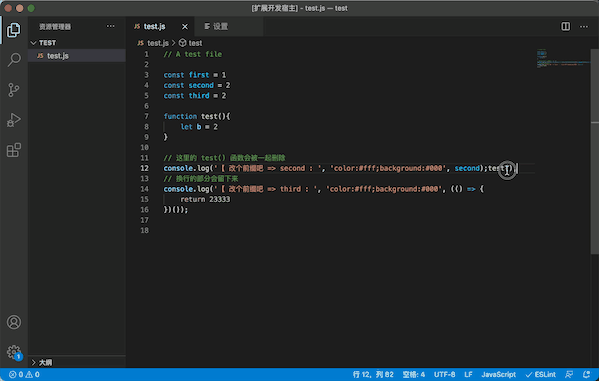Open the Manage gear icon

(x=14, y=352)
